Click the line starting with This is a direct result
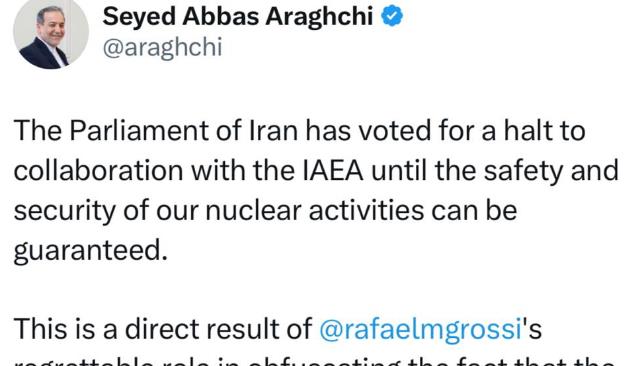Viewport: 640px width, 366px height. 278,329
